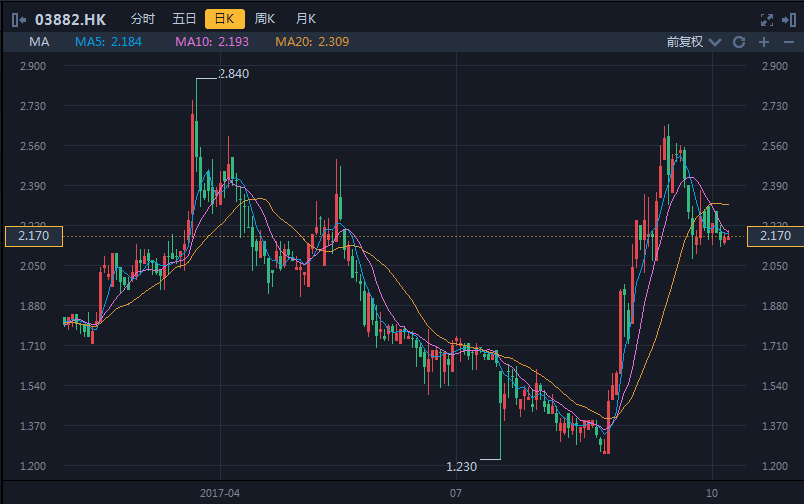Zoom out the chart with the minus icon
Viewport: 804px width, 504px height.
pyautogui.click(x=787, y=42)
